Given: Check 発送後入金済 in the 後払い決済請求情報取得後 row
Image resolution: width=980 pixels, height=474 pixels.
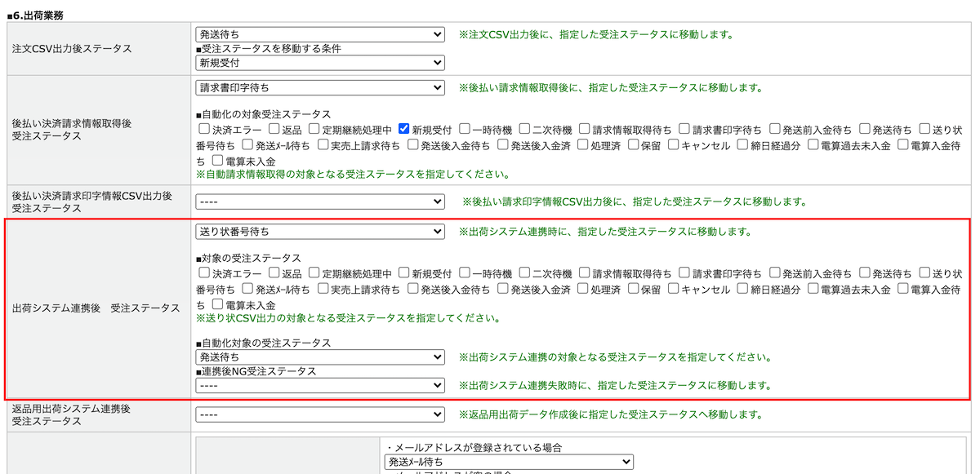Looking at the screenshot, I should pyautogui.click(x=503, y=145).
